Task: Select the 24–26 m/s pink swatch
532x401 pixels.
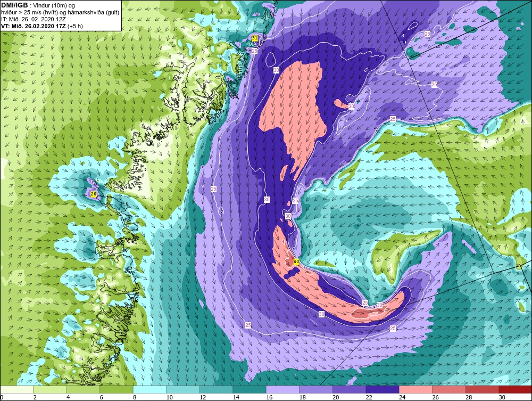Action: click(415, 389)
